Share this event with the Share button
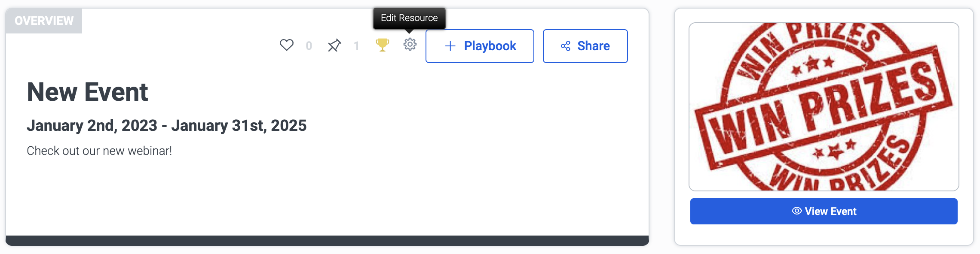The height and width of the screenshot is (254, 980). (x=585, y=46)
